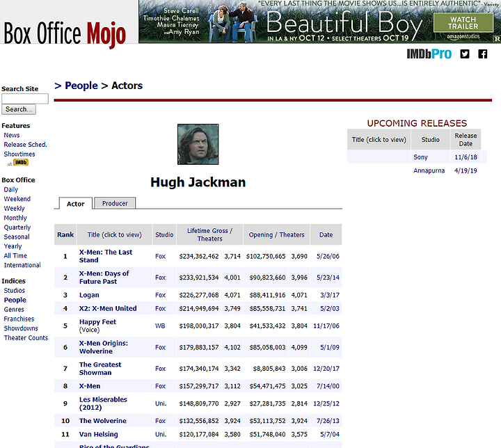Open the Hugh Jackman photo thumbnail
Viewport: 501px width, 448px height.
tap(198, 145)
